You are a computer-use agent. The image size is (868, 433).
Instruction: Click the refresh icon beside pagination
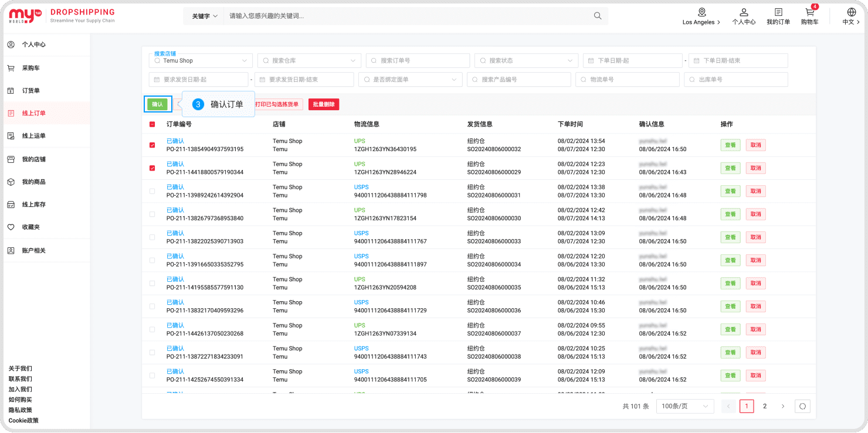click(x=802, y=406)
